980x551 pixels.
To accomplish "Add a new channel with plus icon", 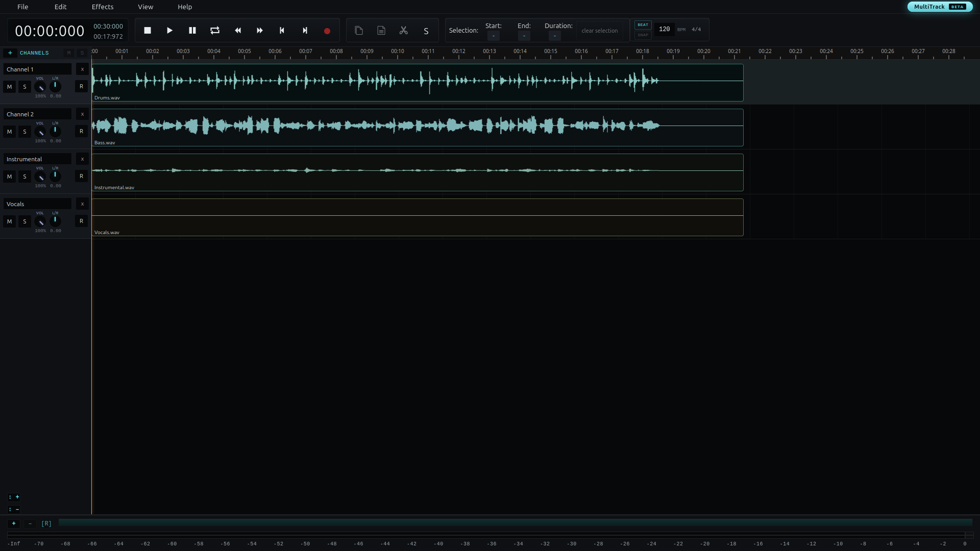I will [x=10, y=53].
